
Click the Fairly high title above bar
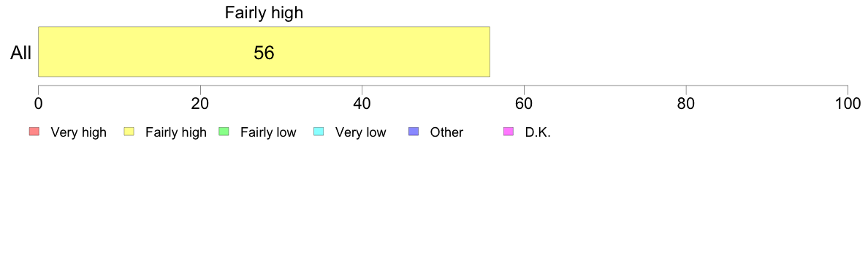tap(264, 12)
